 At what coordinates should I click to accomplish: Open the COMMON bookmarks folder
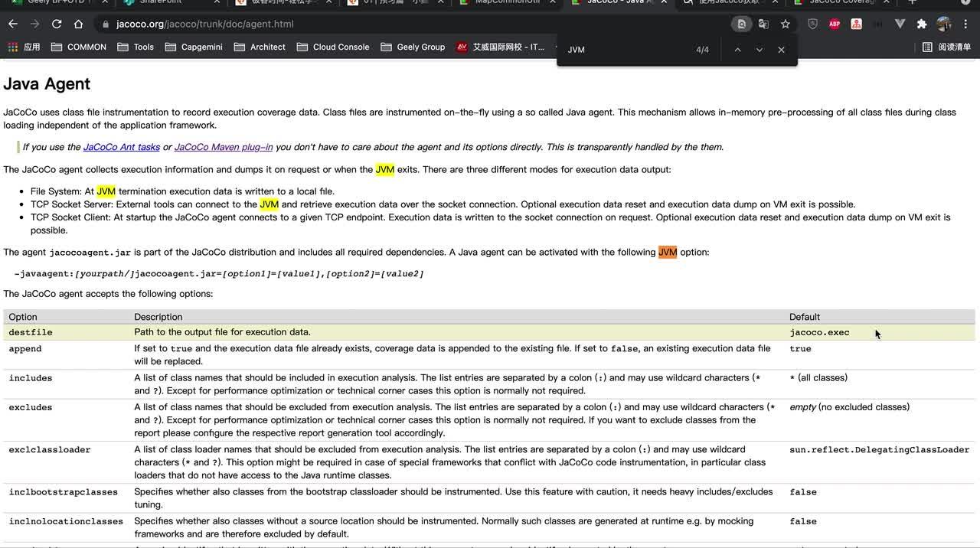[x=78, y=47]
